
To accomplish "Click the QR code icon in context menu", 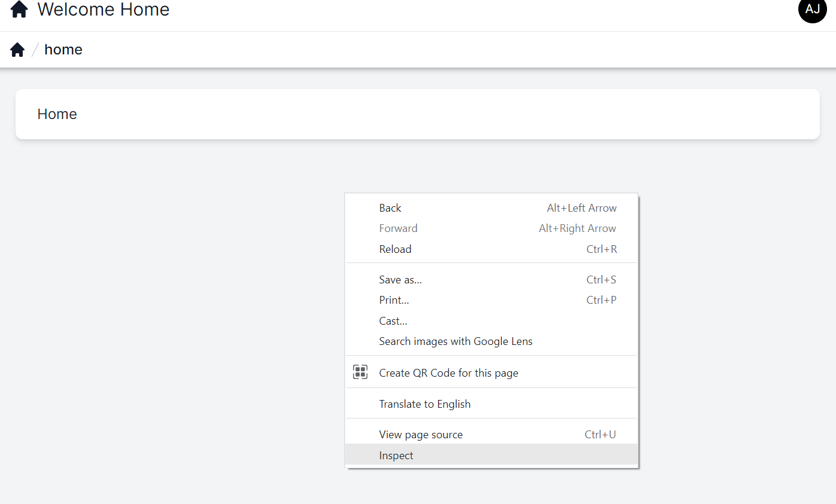I will (x=360, y=372).
